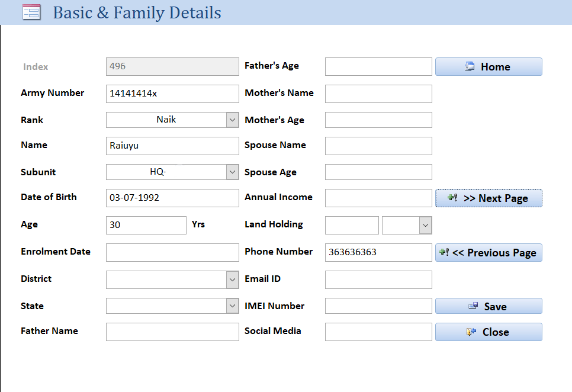Save the current record

pos(489,306)
